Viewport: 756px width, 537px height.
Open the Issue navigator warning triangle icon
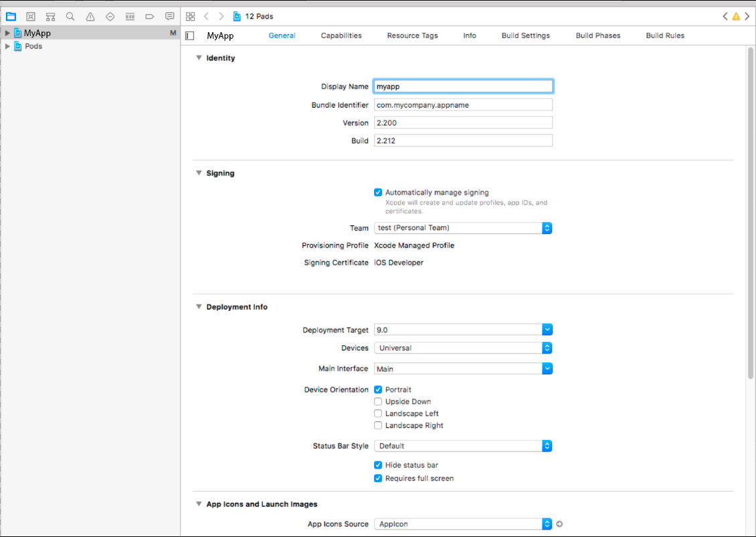[90, 16]
